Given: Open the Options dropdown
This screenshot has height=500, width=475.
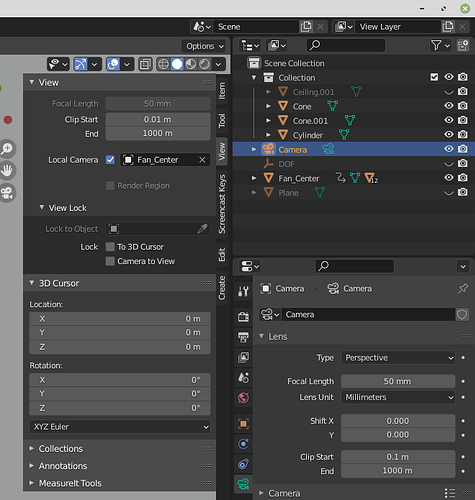Looking at the screenshot, I should pos(204,46).
